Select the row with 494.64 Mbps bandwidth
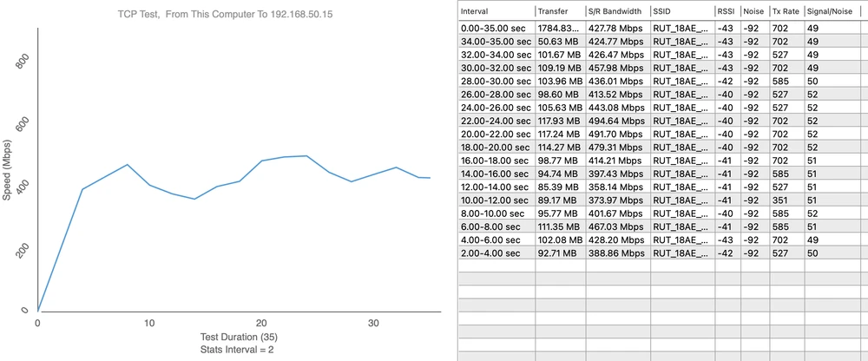 pyautogui.click(x=617, y=121)
